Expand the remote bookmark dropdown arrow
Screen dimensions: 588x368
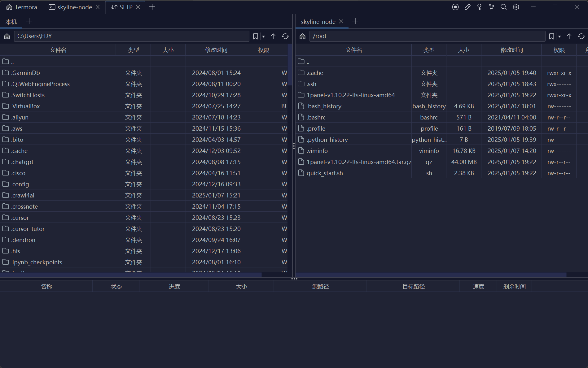tap(559, 37)
